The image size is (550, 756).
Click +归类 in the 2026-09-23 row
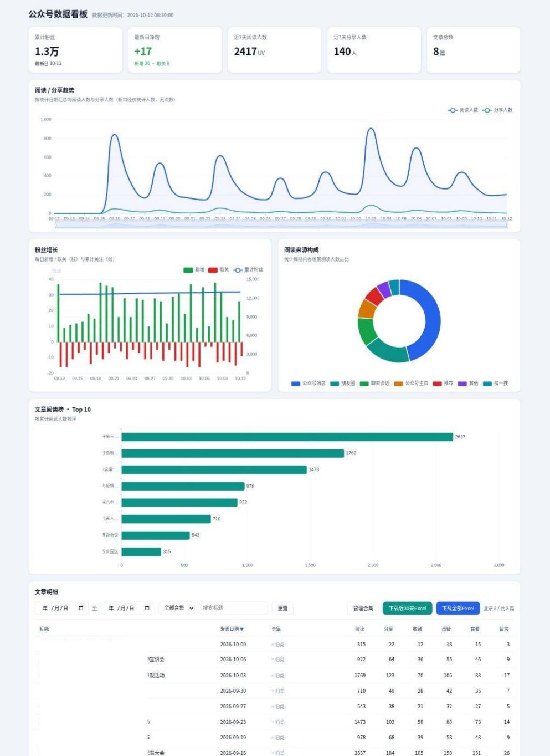tap(277, 722)
